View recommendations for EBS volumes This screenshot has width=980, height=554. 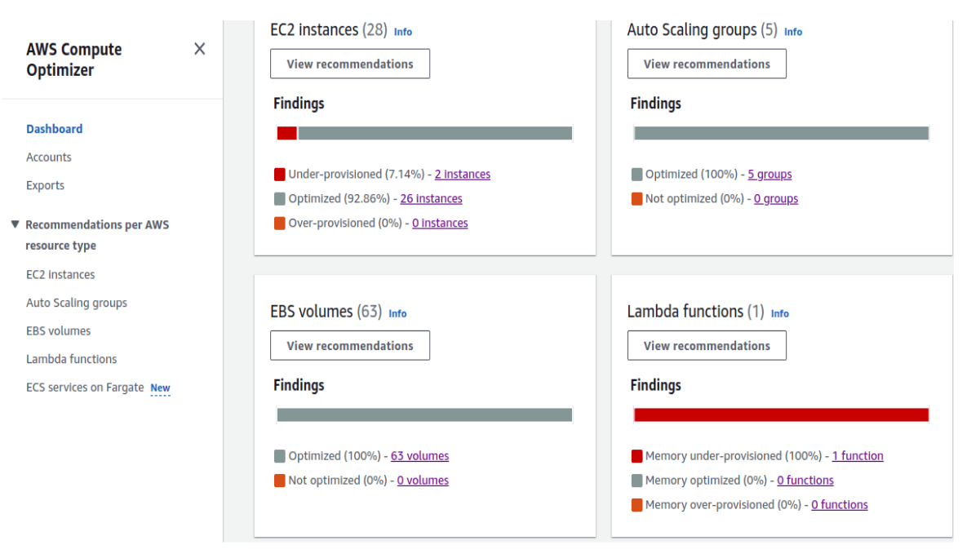tap(350, 345)
